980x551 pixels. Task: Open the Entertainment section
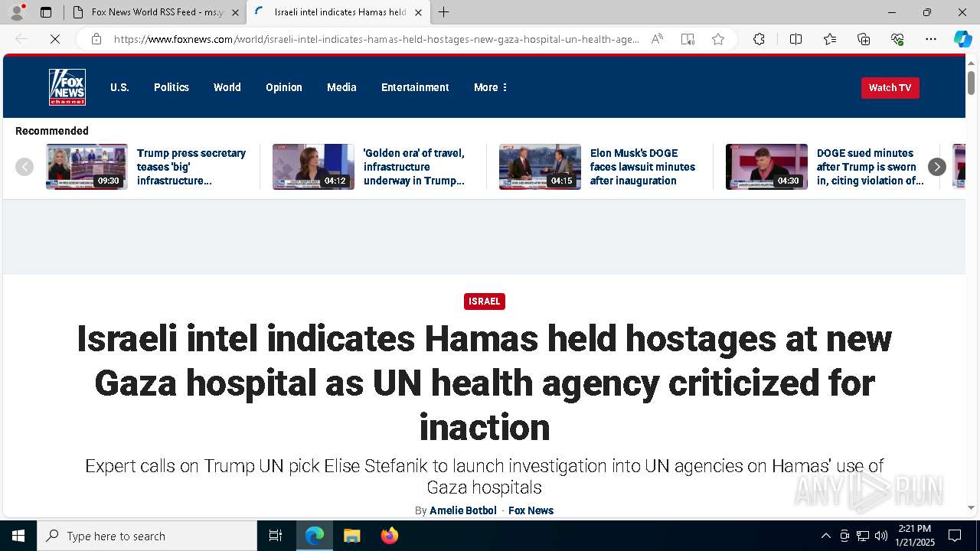point(415,87)
